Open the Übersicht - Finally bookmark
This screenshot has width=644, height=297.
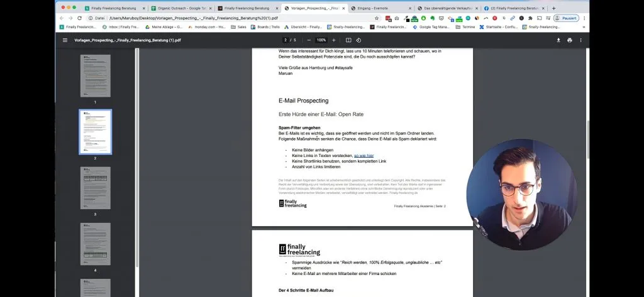point(303,27)
